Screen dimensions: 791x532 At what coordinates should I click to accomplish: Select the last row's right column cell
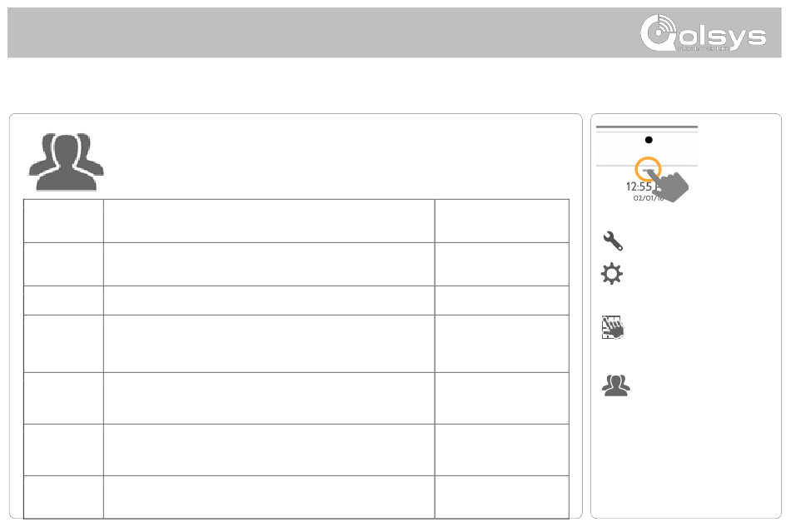[502, 497]
